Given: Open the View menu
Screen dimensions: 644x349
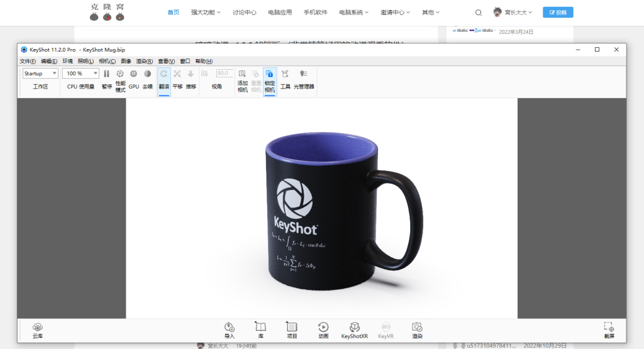Looking at the screenshot, I should (x=166, y=61).
